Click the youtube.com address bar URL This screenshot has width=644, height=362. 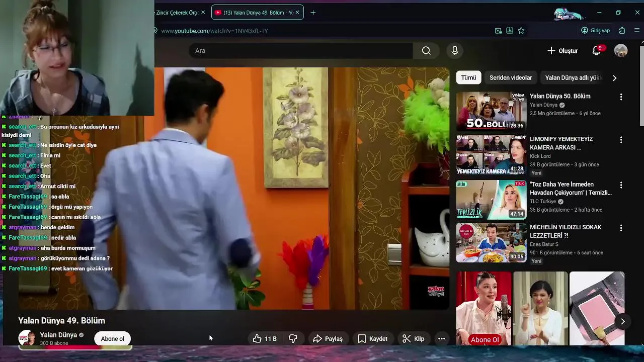(214, 31)
